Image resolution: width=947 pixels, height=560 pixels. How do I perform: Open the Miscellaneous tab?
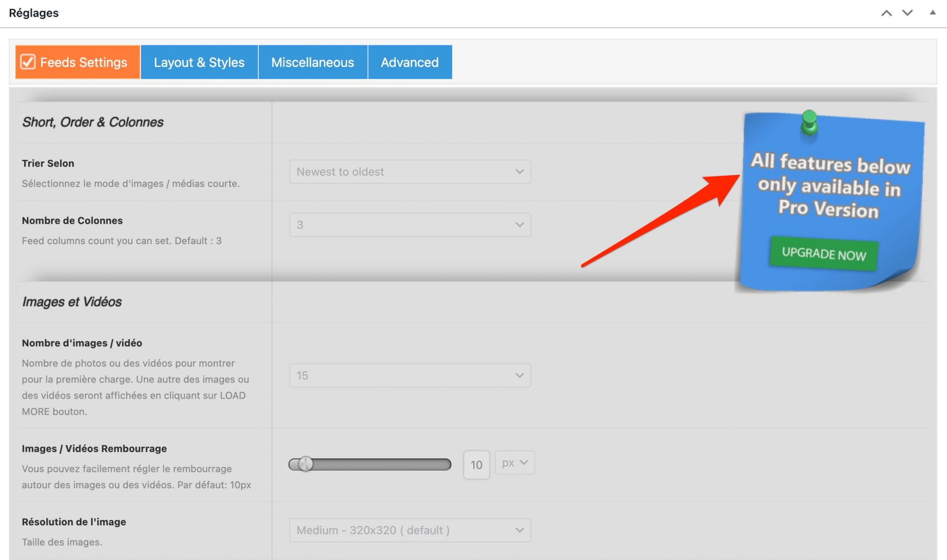[x=313, y=62]
